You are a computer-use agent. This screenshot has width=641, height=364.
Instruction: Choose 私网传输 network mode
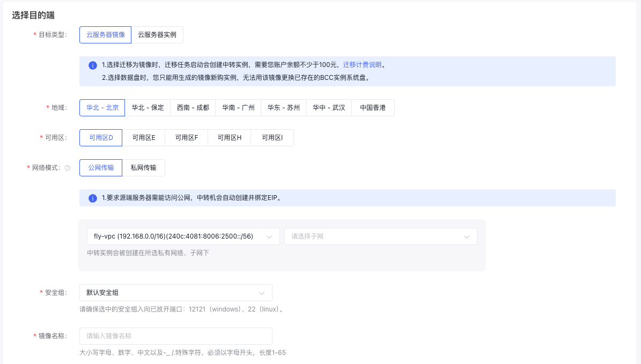click(143, 168)
